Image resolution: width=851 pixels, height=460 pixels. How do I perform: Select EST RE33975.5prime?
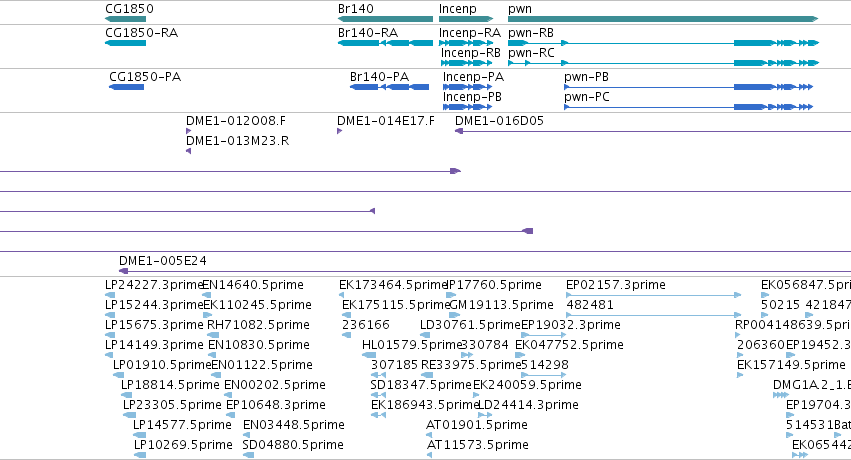[x=471, y=365]
